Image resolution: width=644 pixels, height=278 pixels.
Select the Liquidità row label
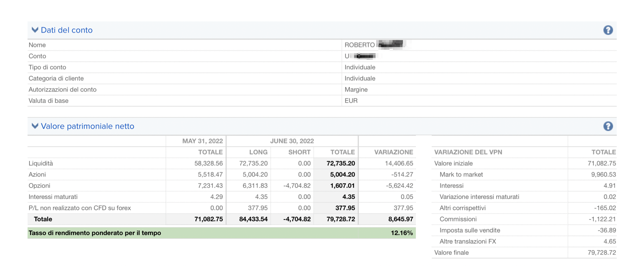coord(41,163)
